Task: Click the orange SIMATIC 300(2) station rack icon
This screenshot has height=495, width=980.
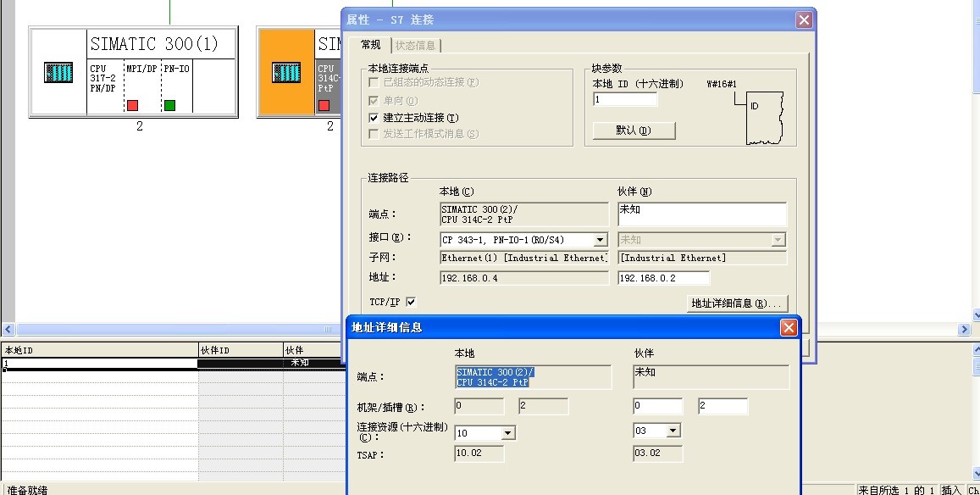Action: tap(286, 73)
